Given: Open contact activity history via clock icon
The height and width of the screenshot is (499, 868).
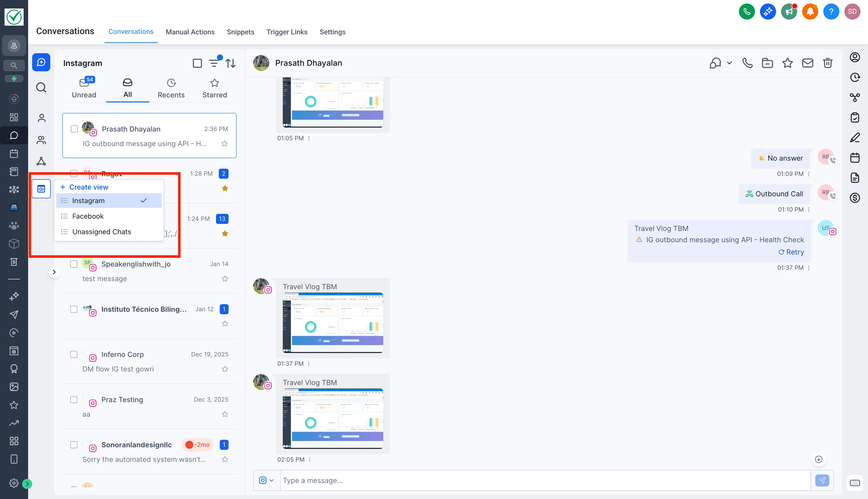Looking at the screenshot, I should [855, 78].
